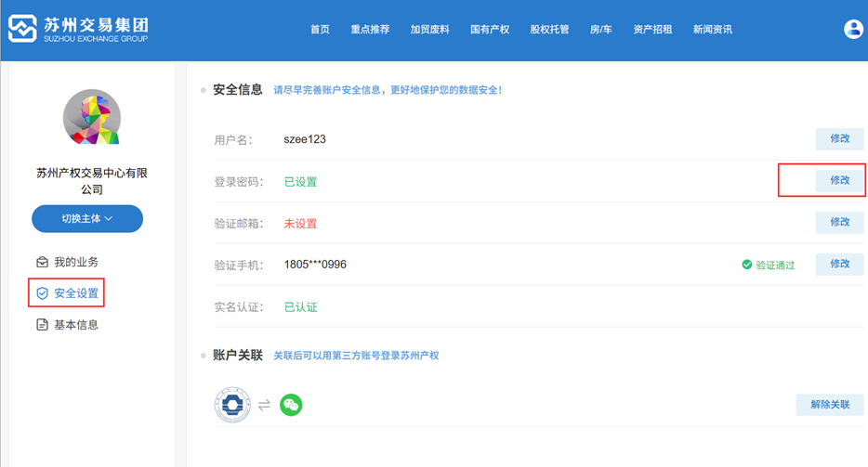This screenshot has height=467, width=868.
Task: Open the 新闻资讯 menu item
Action: click(713, 30)
